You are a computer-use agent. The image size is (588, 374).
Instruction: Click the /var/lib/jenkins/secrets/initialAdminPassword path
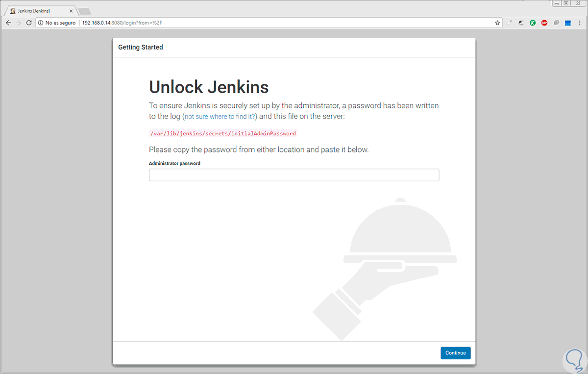click(x=223, y=133)
